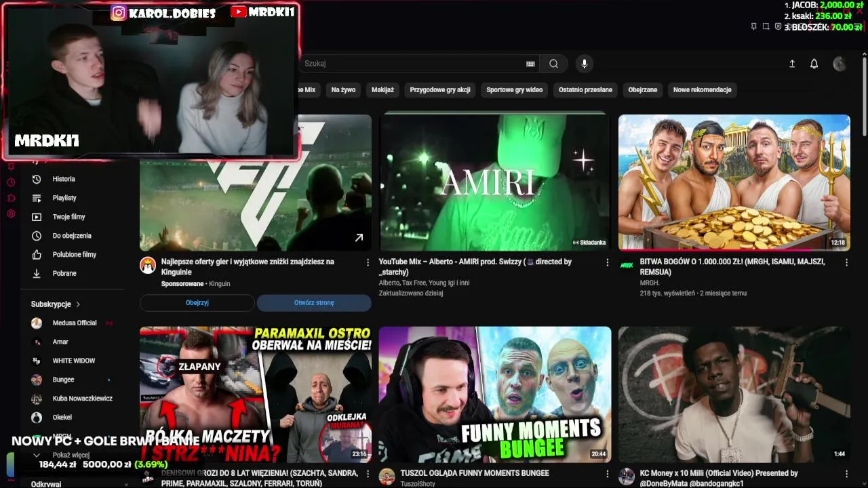The width and height of the screenshot is (868, 488).
Task: Play the AMIRI mix thumbnail
Action: point(494,182)
